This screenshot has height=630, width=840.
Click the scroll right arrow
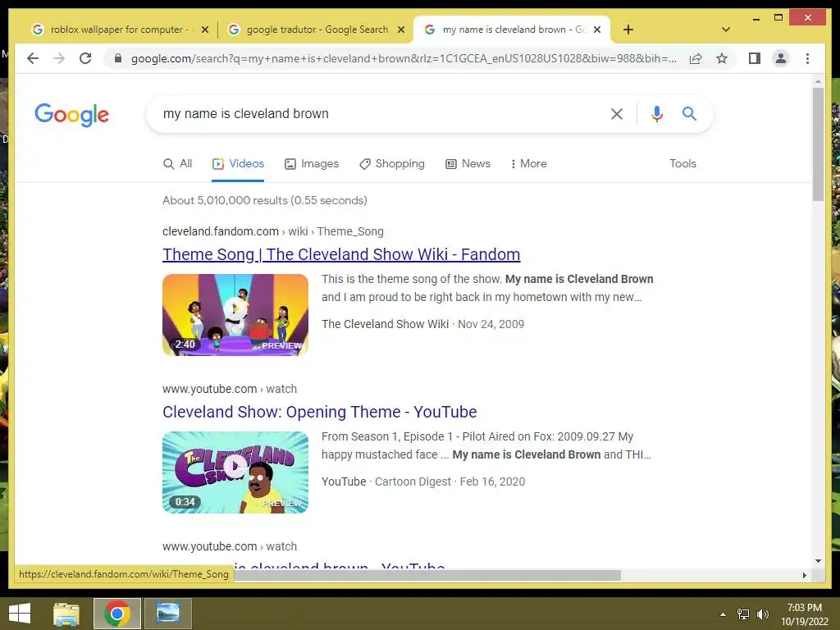click(x=804, y=575)
